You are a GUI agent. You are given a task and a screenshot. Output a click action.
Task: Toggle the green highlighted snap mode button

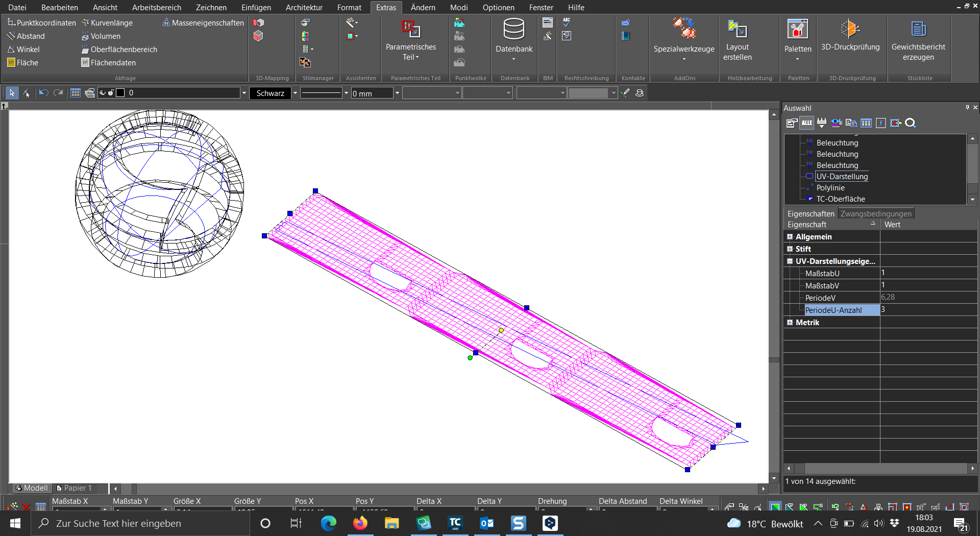point(775,506)
